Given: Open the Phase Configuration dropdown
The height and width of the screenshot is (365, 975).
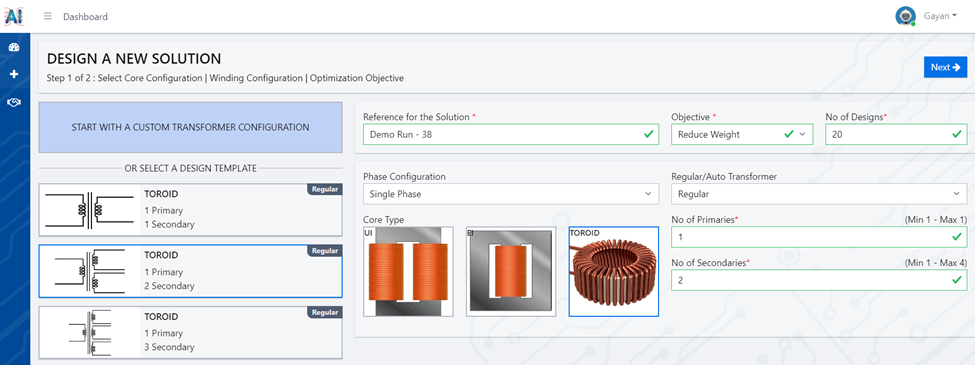Looking at the screenshot, I should point(511,194).
